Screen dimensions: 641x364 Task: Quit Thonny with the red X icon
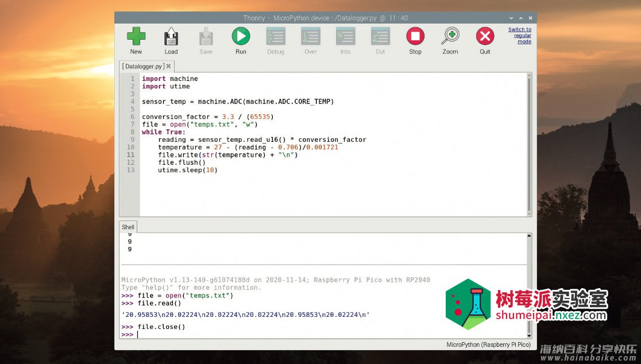[x=485, y=40]
